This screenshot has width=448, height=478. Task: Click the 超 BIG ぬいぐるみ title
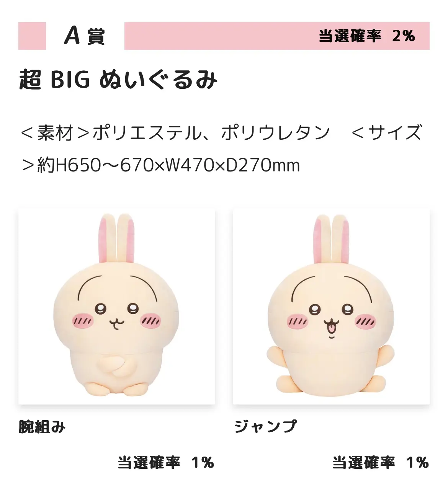118,80
